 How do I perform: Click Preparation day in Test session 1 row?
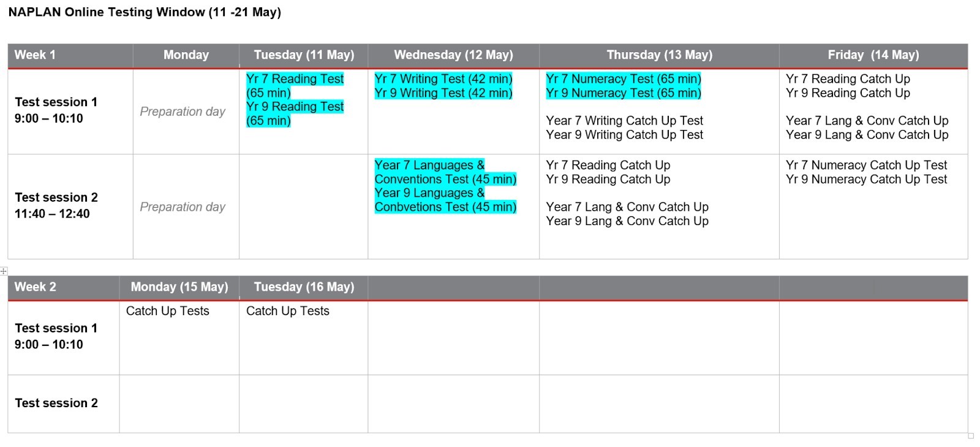(183, 112)
